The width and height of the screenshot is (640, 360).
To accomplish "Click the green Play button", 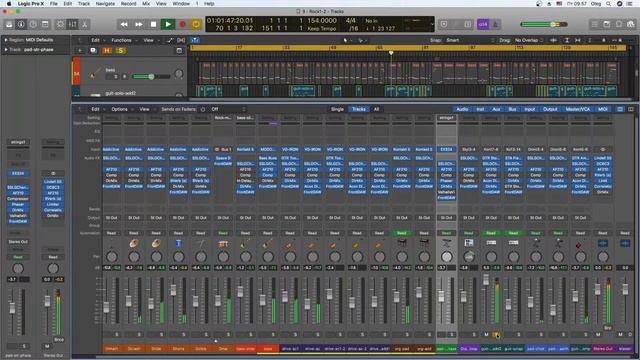I will 168,24.
